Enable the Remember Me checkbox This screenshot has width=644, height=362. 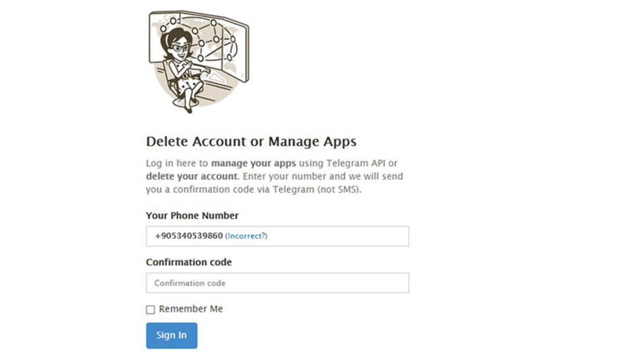coord(150,309)
